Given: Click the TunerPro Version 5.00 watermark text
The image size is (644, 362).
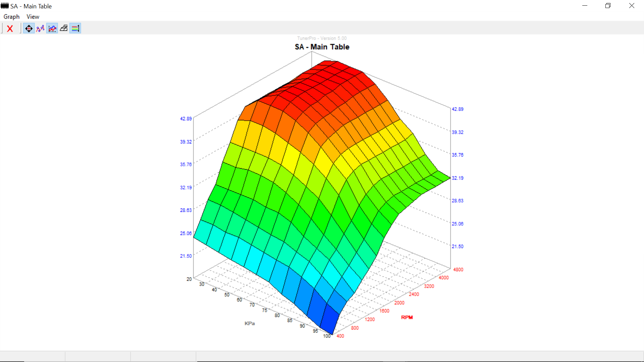Looking at the screenshot, I should (x=322, y=38).
